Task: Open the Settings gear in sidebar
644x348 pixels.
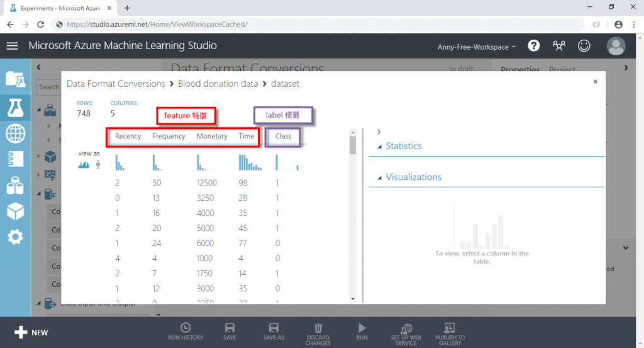Action: pos(15,237)
